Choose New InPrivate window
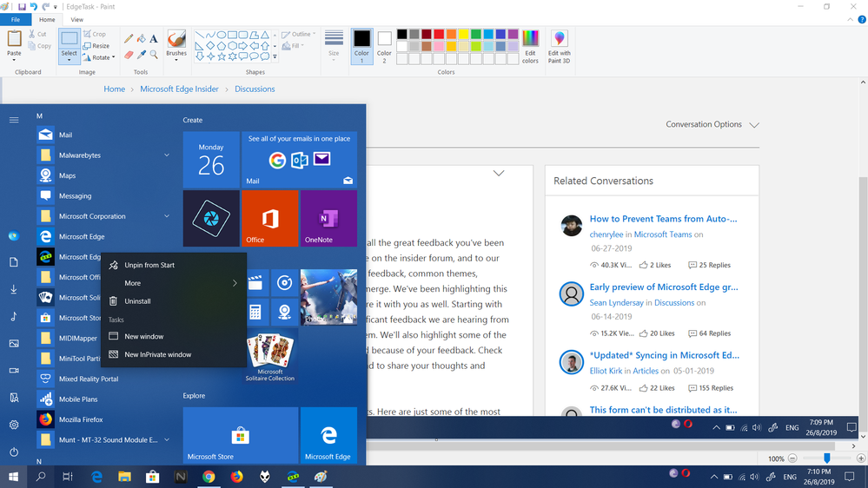 tap(173, 354)
